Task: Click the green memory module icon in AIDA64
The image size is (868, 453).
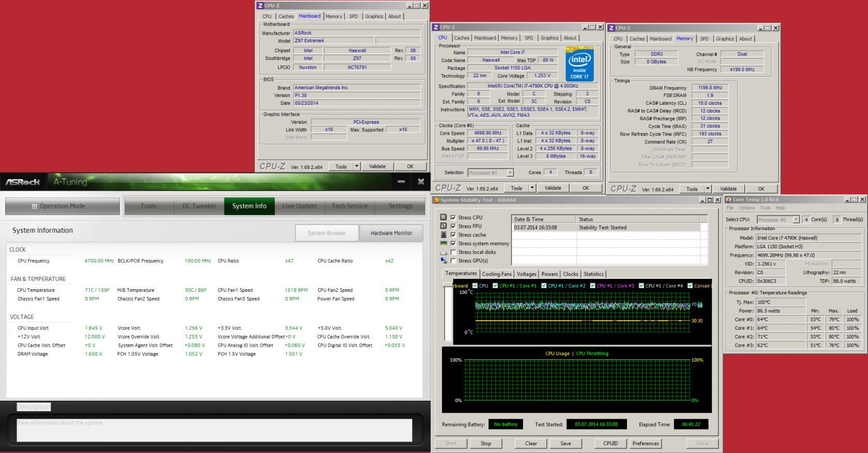Action: click(444, 243)
